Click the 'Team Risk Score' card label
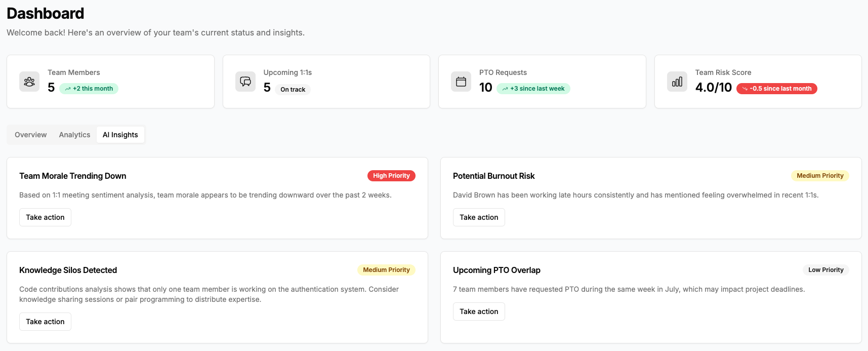The width and height of the screenshot is (868, 351). (723, 72)
